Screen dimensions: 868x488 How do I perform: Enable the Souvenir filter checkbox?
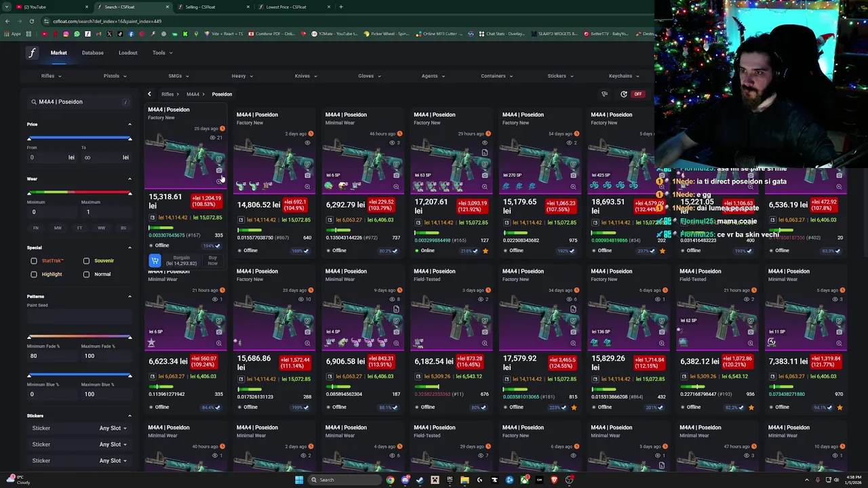[86, 261]
